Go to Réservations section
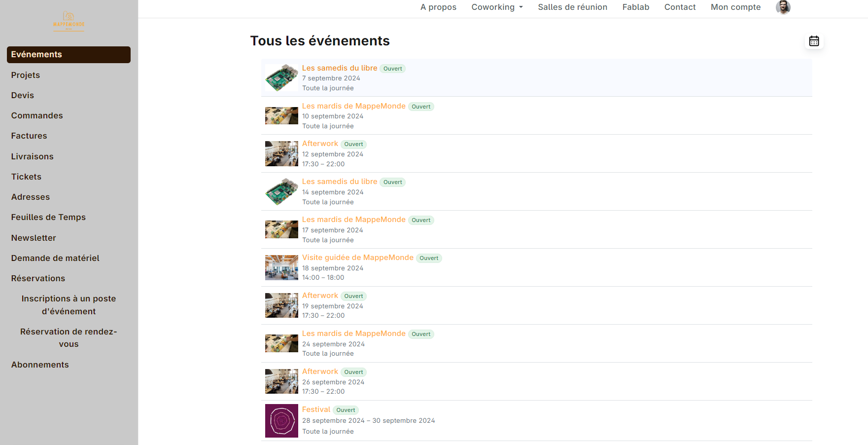The height and width of the screenshot is (445, 868). pos(38,278)
